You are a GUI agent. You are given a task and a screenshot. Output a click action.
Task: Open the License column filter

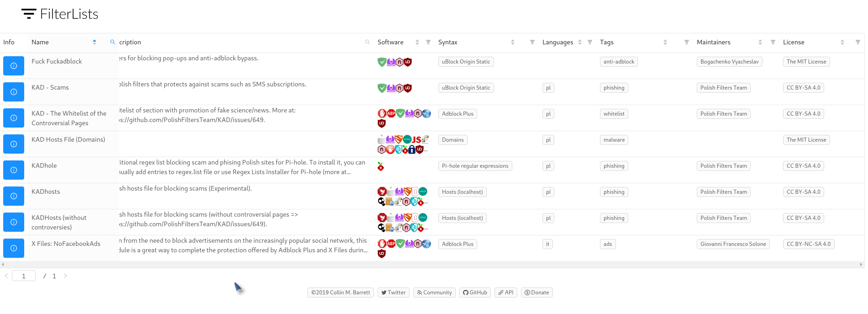[x=858, y=42]
